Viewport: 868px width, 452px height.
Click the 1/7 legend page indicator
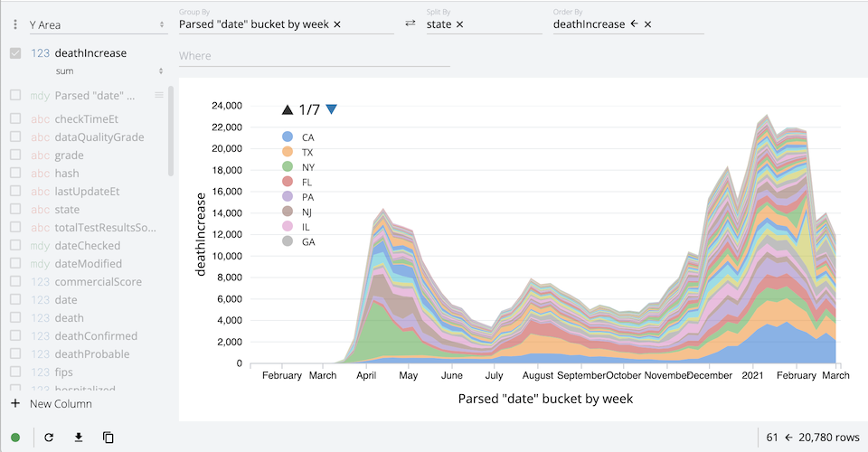click(309, 109)
